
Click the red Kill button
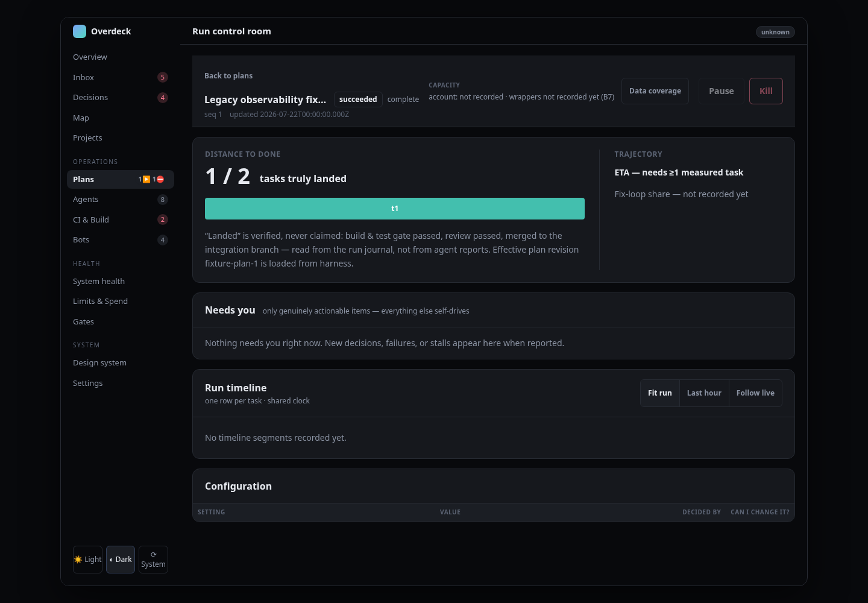[766, 91]
